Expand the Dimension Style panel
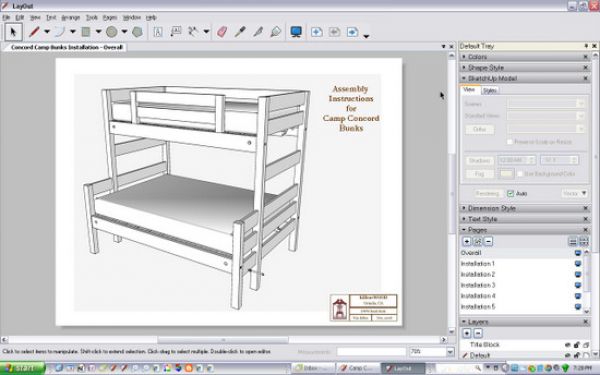The width and height of the screenshot is (600, 375). pos(464,208)
